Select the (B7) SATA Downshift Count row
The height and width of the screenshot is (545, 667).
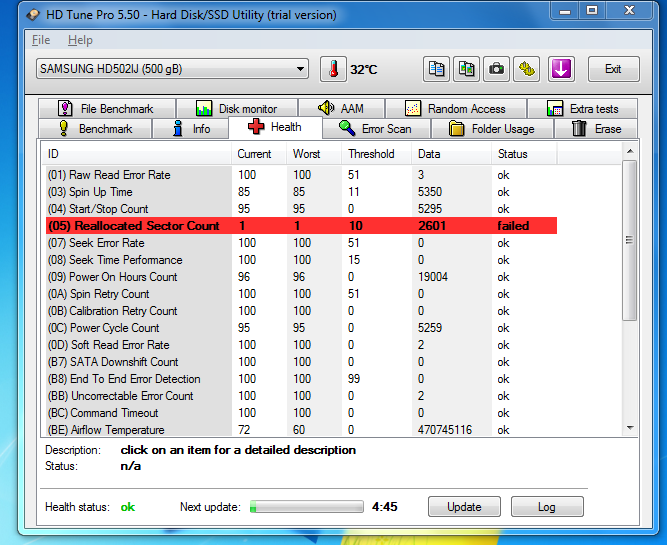tap(301, 362)
